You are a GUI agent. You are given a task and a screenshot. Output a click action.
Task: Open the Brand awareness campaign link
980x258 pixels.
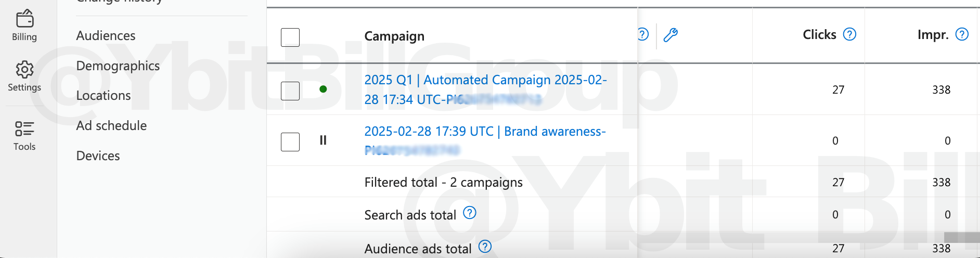point(485,132)
